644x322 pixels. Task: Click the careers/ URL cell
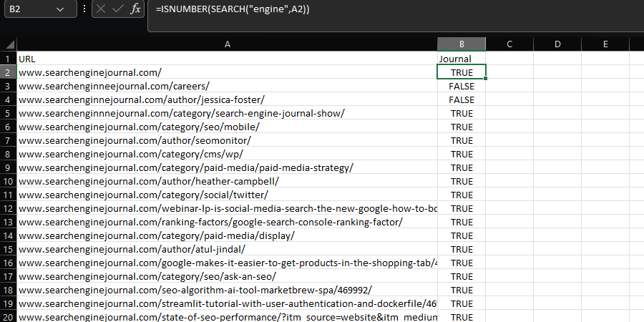click(x=227, y=86)
